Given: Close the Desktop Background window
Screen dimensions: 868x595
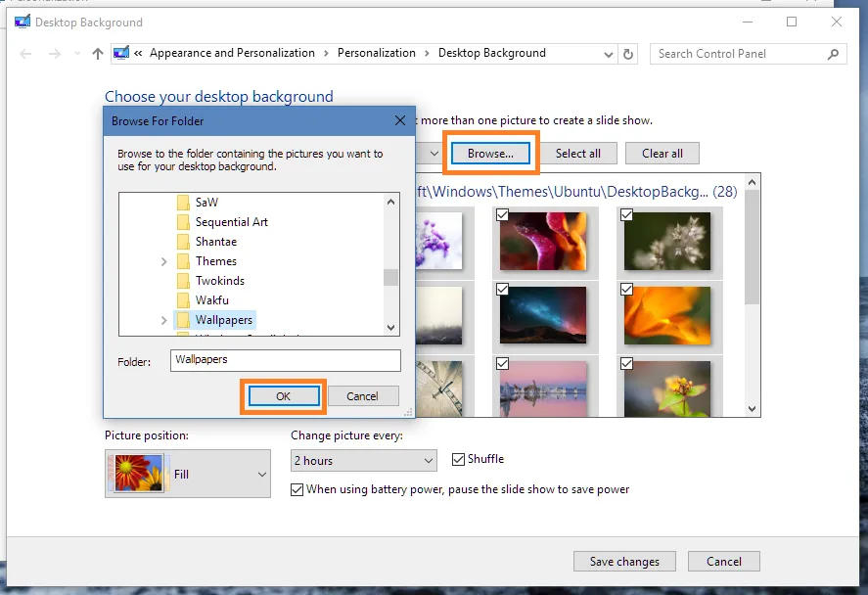Looking at the screenshot, I should 837,22.
